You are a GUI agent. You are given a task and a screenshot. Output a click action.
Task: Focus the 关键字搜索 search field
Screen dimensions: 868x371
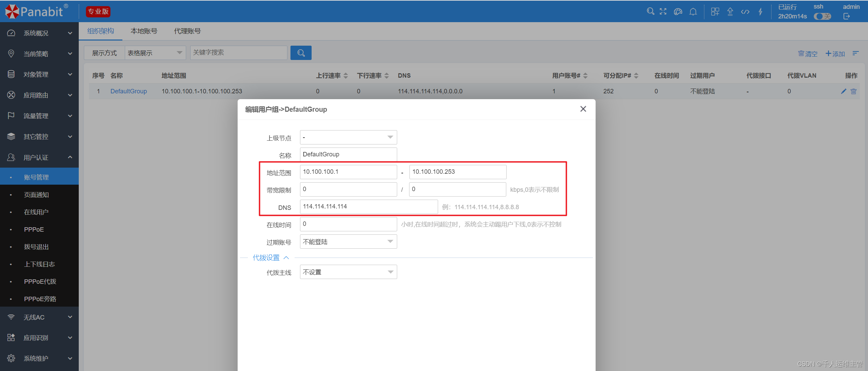(x=239, y=53)
